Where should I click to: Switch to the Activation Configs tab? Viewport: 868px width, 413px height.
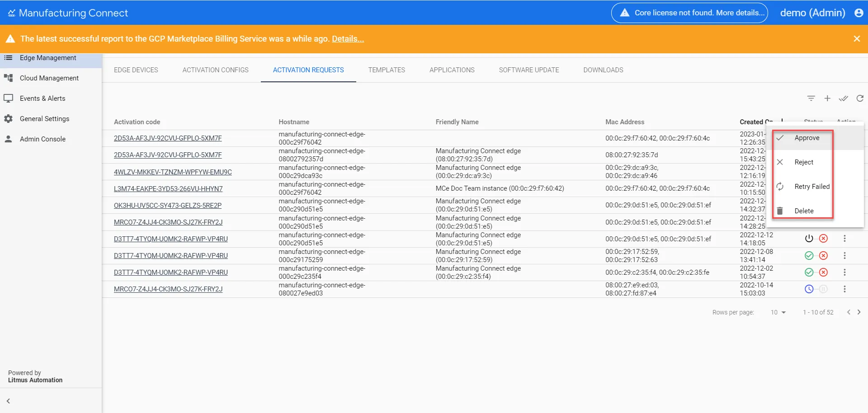pos(216,70)
